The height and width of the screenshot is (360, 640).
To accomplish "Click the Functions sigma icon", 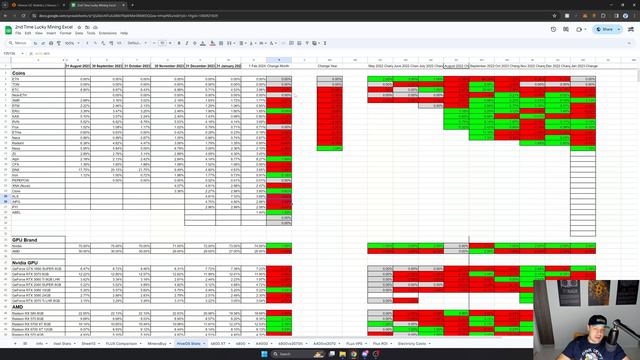I will [x=325, y=43].
